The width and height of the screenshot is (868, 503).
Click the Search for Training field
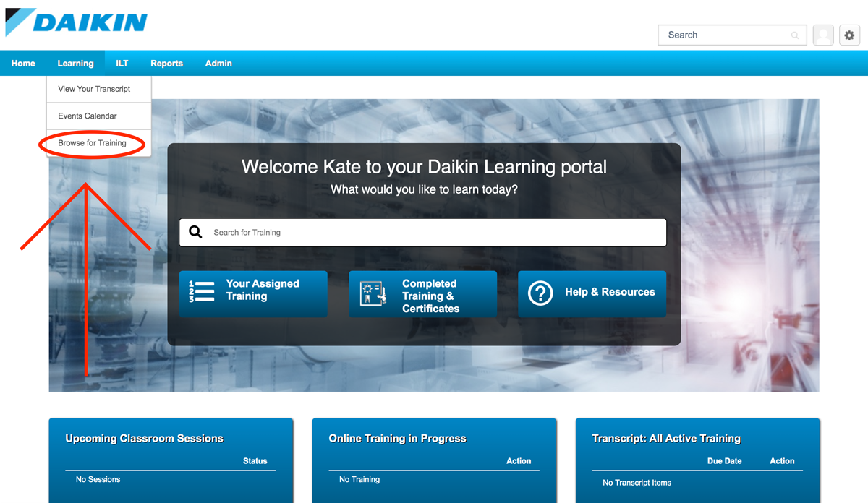click(x=422, y=233)
